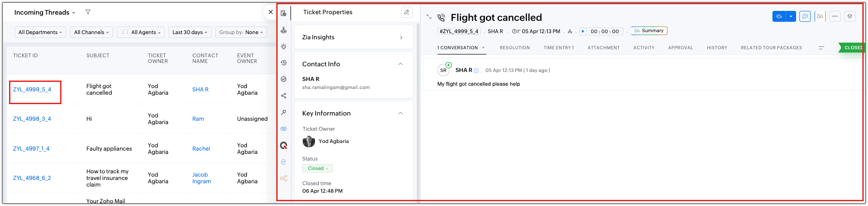The image size is (868, 206).
Task: Collapse the Contact Info section
Action: click(x=401, y=64)
